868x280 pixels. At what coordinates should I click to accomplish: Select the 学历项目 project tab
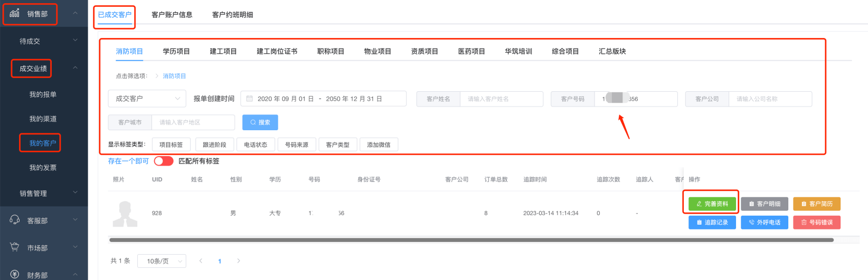(176, 51)
